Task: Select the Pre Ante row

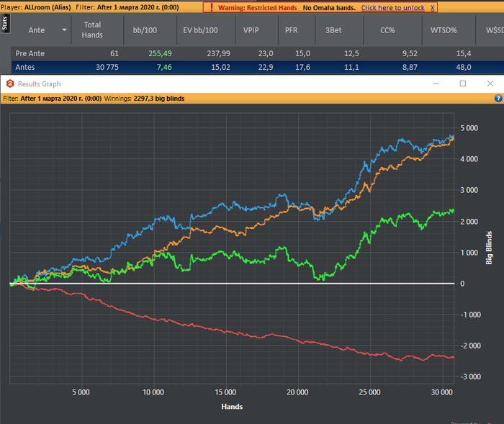Action: (x=257, y=53)
